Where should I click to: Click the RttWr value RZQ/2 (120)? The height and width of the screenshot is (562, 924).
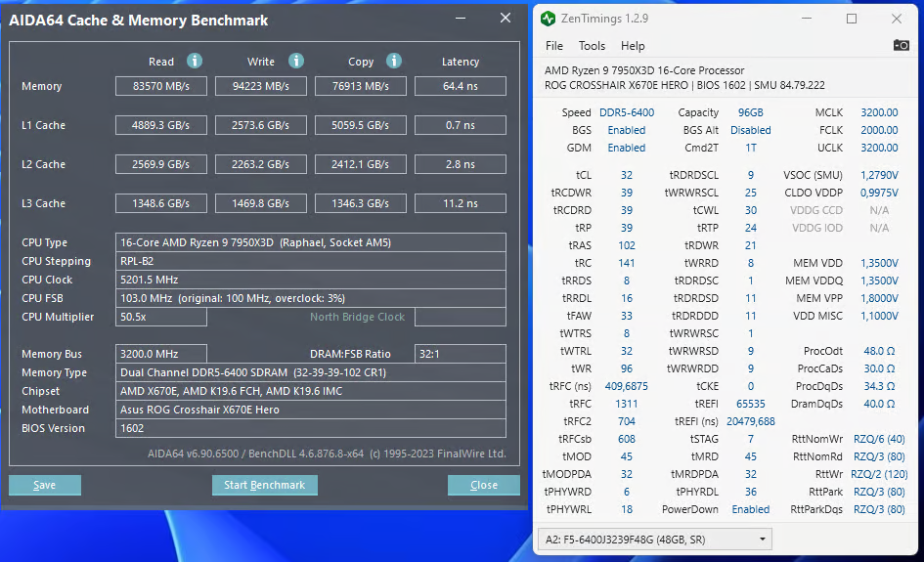tap(879, 474)
